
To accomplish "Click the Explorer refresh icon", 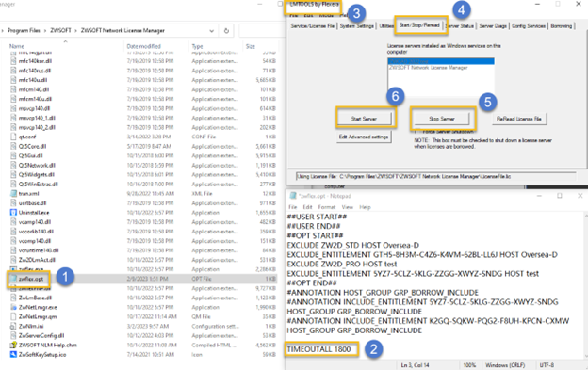I will point(226,31).
